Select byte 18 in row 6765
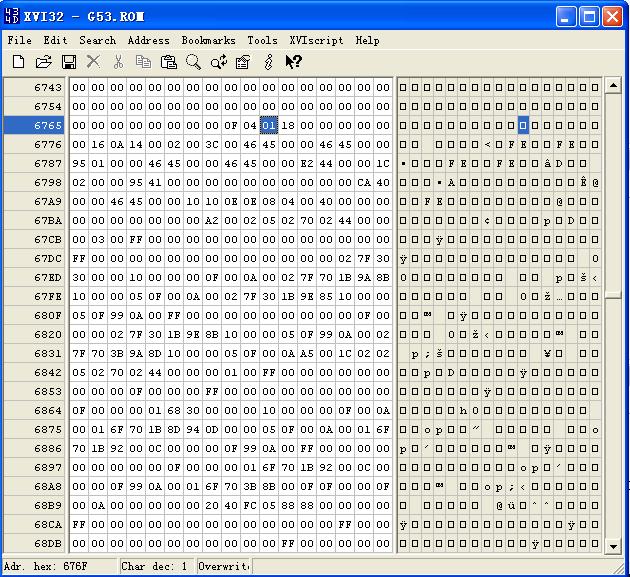This screenshot has height=577, width=630. pos(288,125)
